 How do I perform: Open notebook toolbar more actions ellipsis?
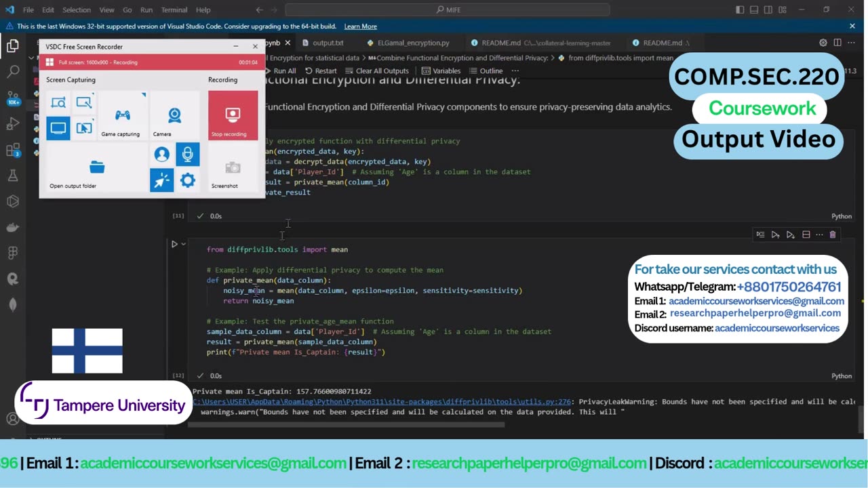(x=515, y=70)
